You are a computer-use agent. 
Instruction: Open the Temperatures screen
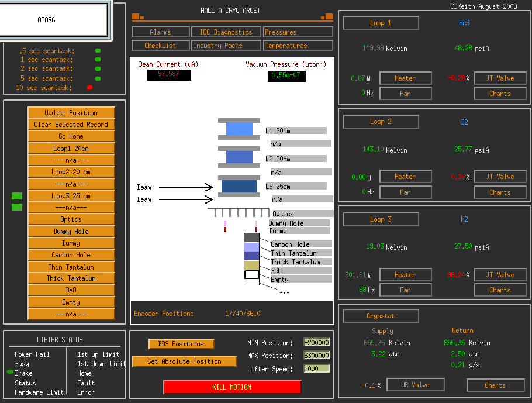pos(298,46)
